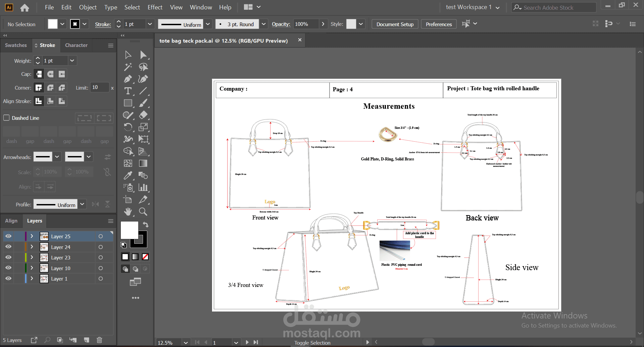
Task: Select the Curvature tool
Action: click(x=143, y=79)
